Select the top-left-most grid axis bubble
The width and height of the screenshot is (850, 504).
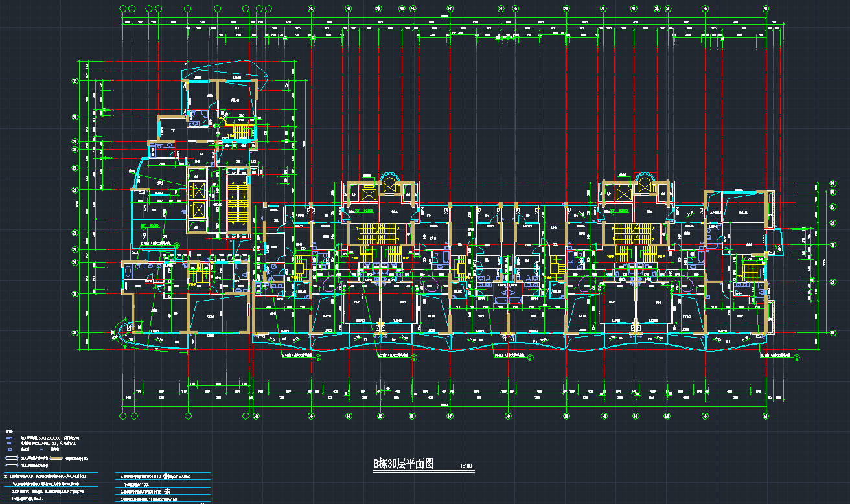pos(123,9)
